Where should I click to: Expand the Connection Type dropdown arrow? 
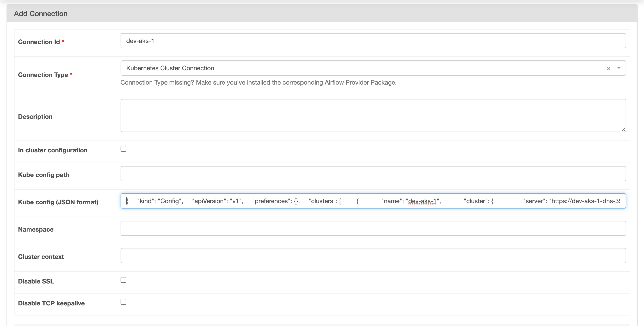(619, 68)
